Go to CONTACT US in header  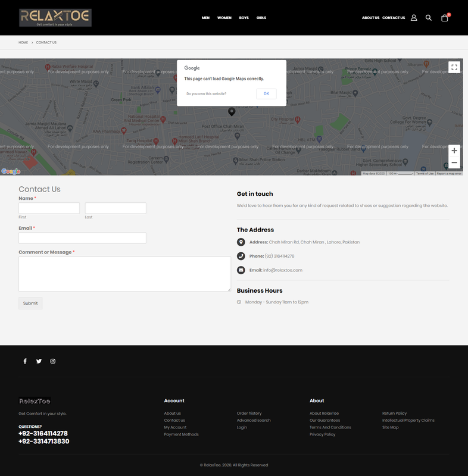pyautogui.click(x=394, y=18)
